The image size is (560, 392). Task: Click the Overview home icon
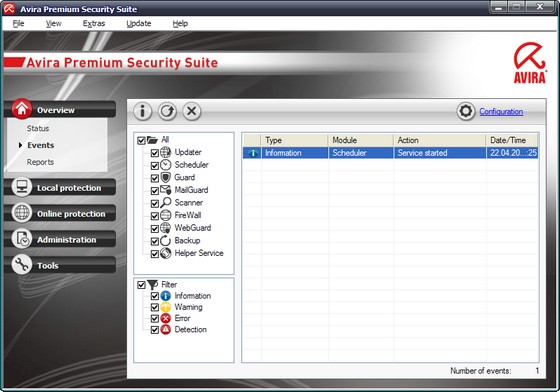coord(22,109)
